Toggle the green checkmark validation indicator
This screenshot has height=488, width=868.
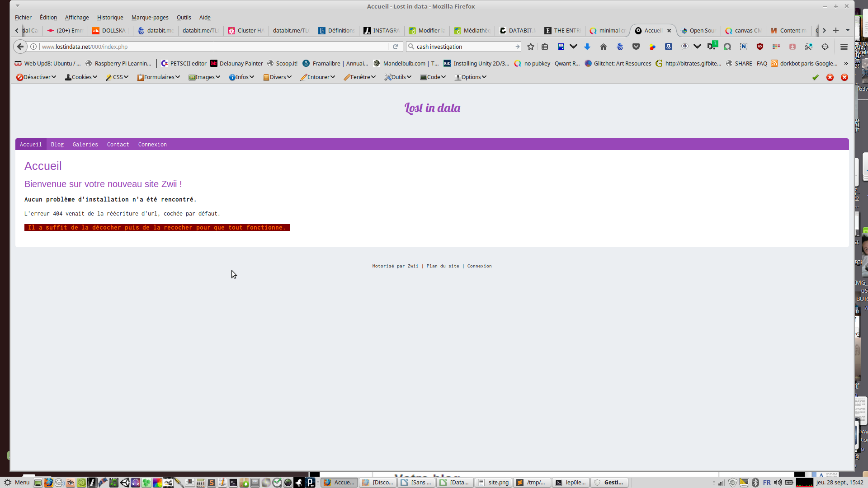tap(815, 77)
